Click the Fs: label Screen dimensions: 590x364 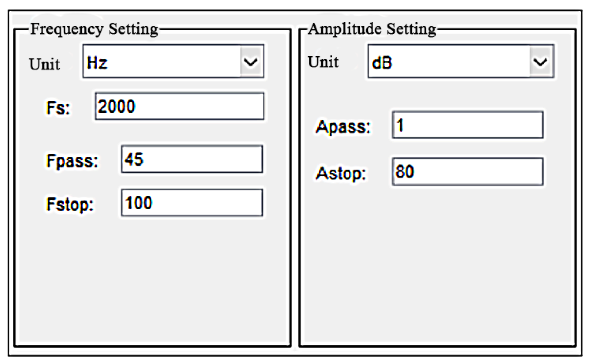coord(58,108)
